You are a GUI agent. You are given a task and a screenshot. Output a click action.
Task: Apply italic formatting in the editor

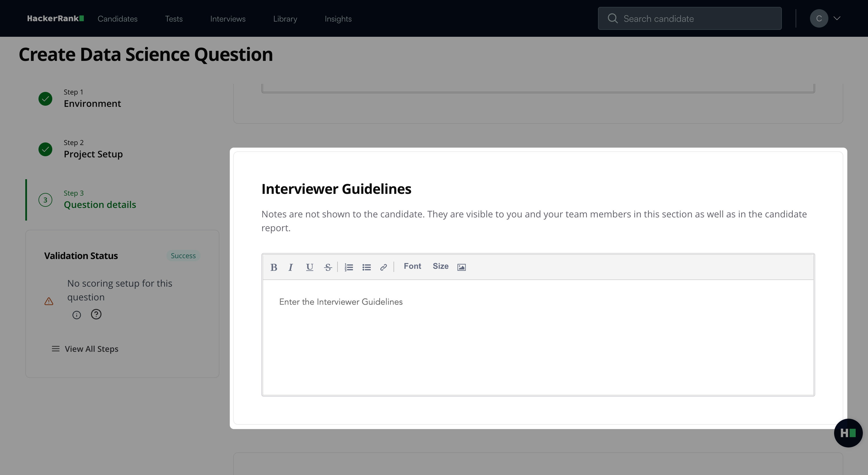point(290,267)
